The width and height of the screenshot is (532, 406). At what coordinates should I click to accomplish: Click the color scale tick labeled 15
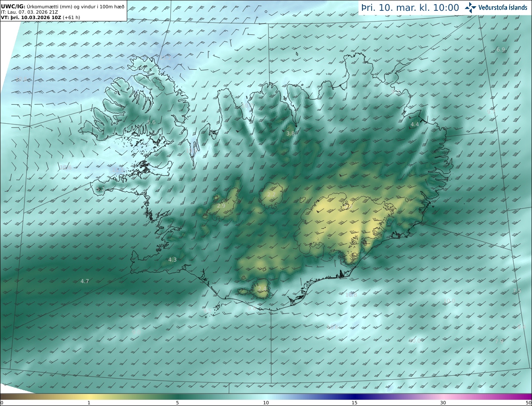pos(355,403)
